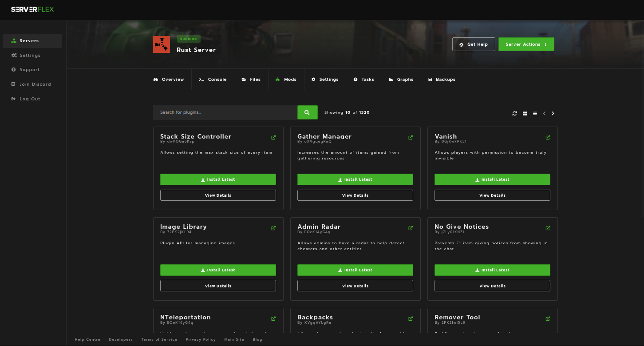View details of Stack Size Controller
Viewport: 644px width, 346px height.
tap(218, 195)
